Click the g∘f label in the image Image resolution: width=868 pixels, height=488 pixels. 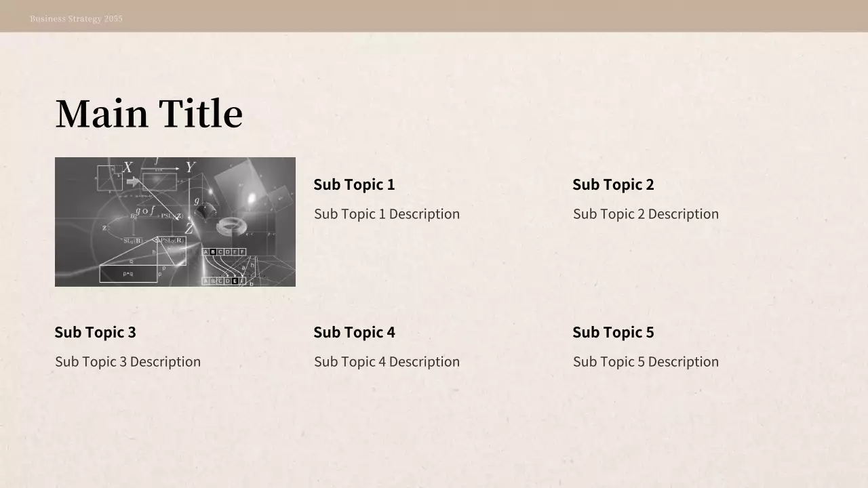(x=144, y=210)
